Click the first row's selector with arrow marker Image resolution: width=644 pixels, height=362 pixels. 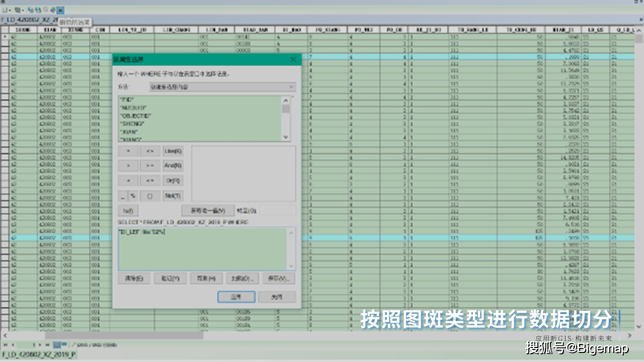coord(5,37)
